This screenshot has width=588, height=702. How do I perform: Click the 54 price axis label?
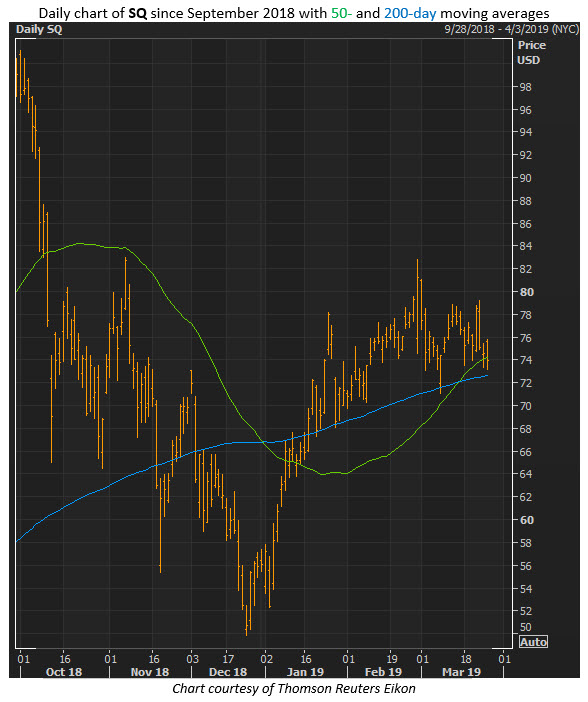(x=525, y=589)
